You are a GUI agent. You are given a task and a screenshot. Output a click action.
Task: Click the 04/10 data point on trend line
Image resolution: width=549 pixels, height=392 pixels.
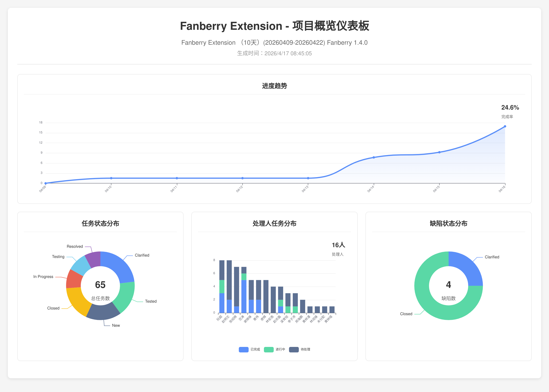tap(111, 178)
